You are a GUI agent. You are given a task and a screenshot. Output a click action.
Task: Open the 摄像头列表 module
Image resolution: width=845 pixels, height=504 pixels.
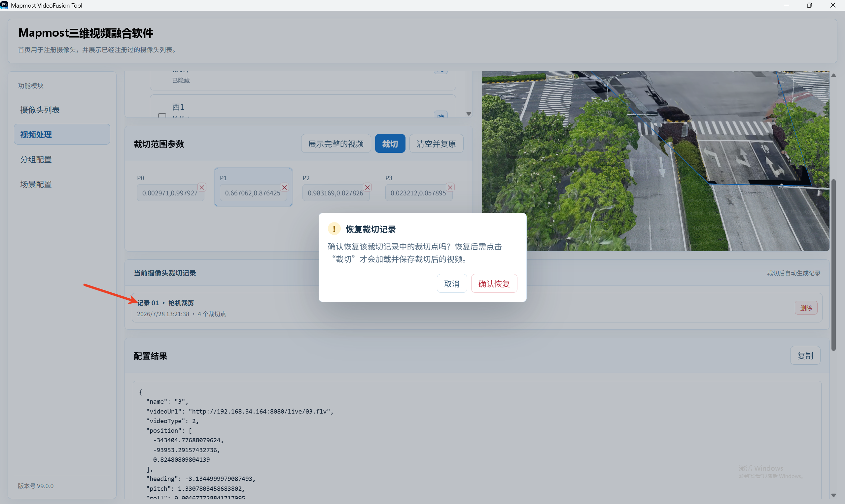coord(62,110)
